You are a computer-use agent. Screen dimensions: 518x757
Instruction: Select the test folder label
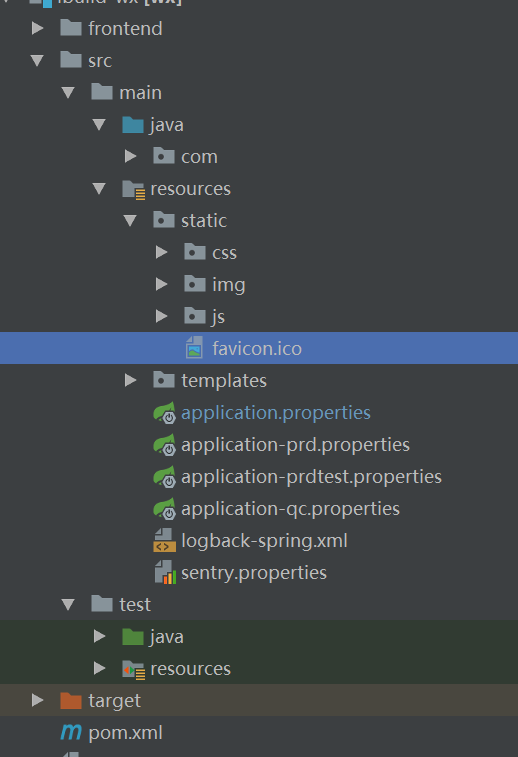(x=135, y=604)
